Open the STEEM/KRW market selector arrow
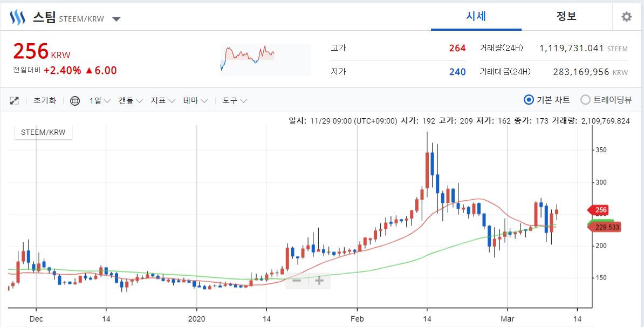Viewport: 644px width, 327px height. pos(117,19)
